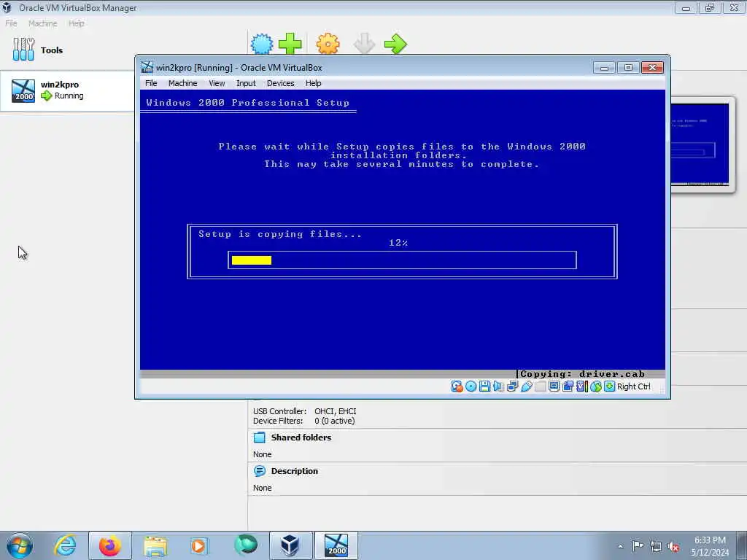
Task: Open Action Center flag tray icon
Action: click(638, 546)
